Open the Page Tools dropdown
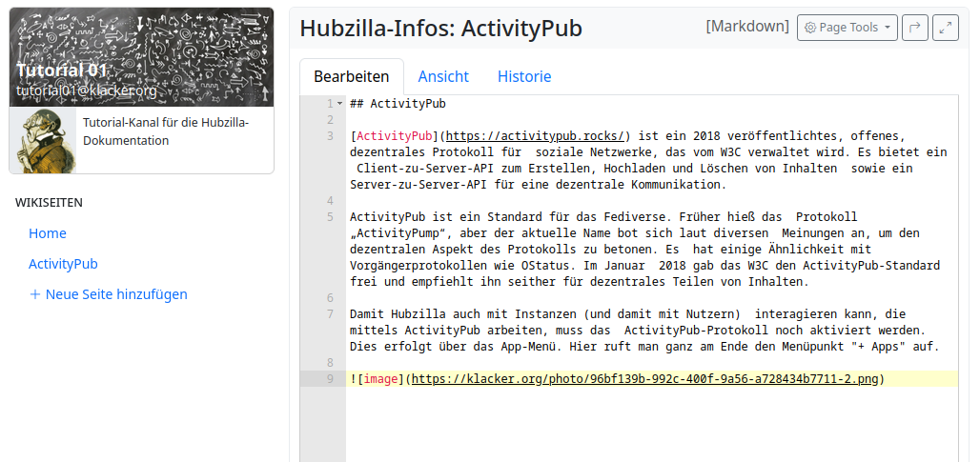This screenshot has width=980, height=462. click(847, 28)
